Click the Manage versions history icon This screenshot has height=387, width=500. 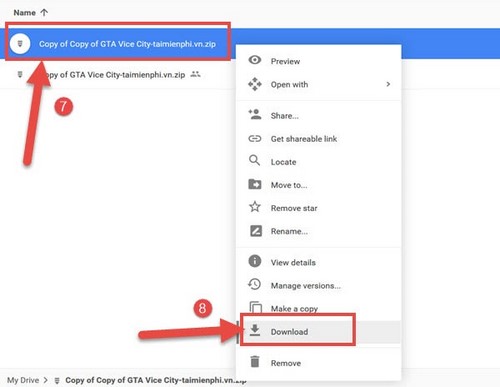coord(254,284)
